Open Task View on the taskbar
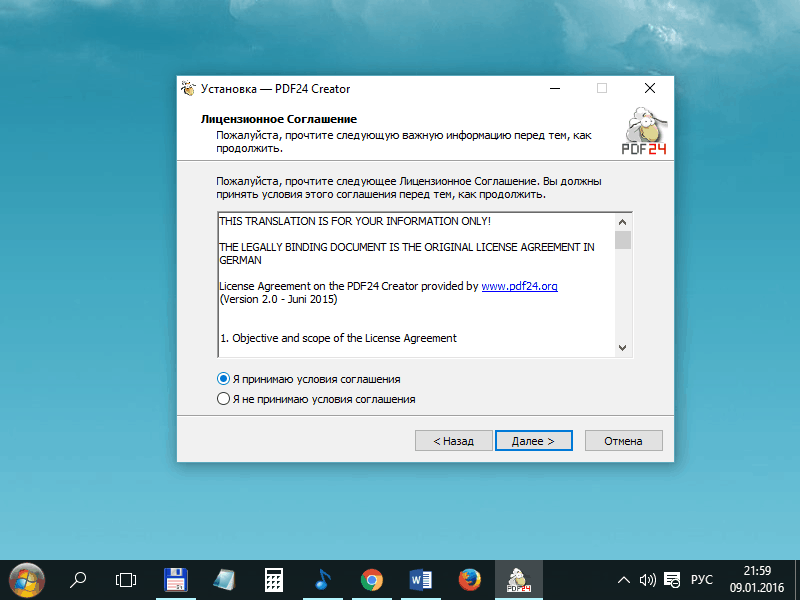800x600 pixels. [x=126, y=580]
